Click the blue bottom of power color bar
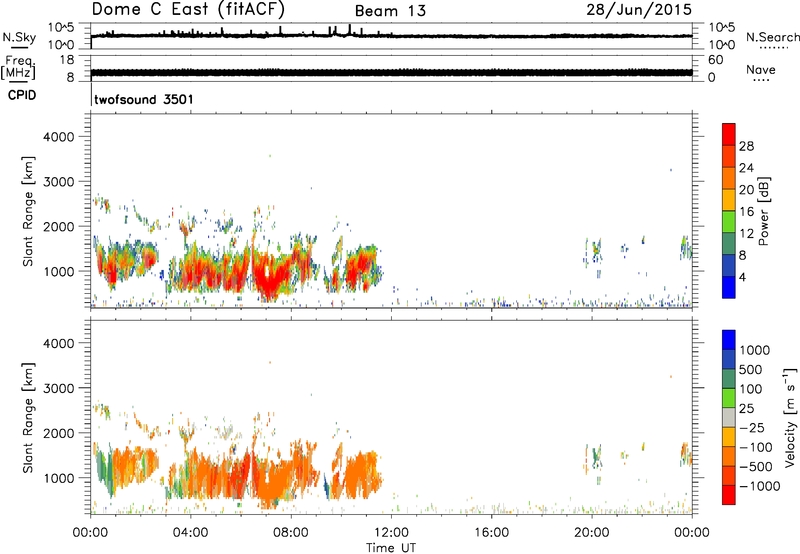This screenshot has width=800, height=554. [x=729, y=287]
